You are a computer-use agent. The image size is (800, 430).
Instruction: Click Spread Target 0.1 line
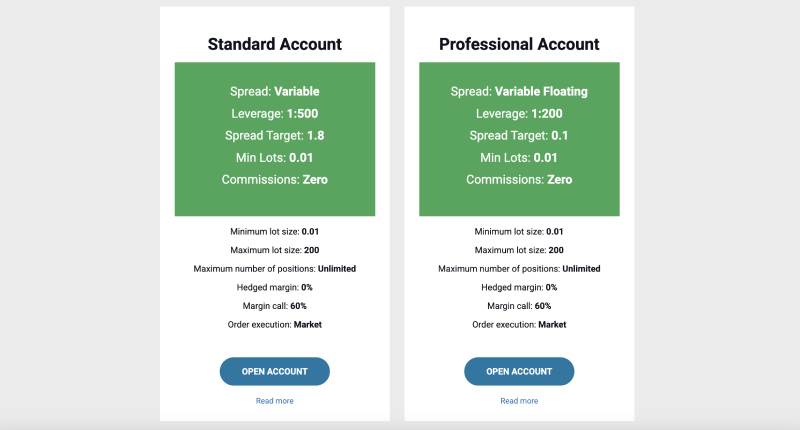[x=519, y=135]
